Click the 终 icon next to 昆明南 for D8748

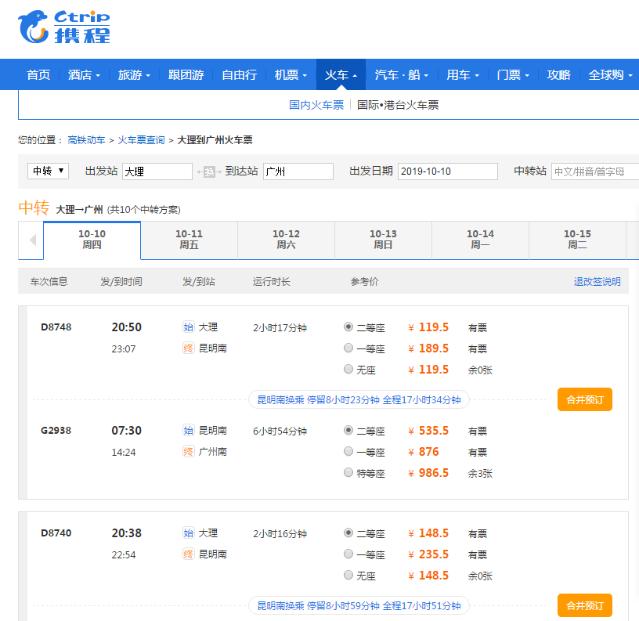click(188, 348)
